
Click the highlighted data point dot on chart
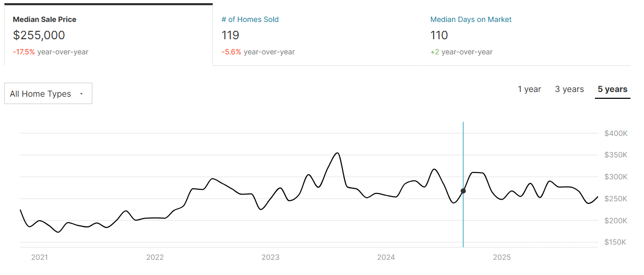pyautogui.click(x=463, y=191)
